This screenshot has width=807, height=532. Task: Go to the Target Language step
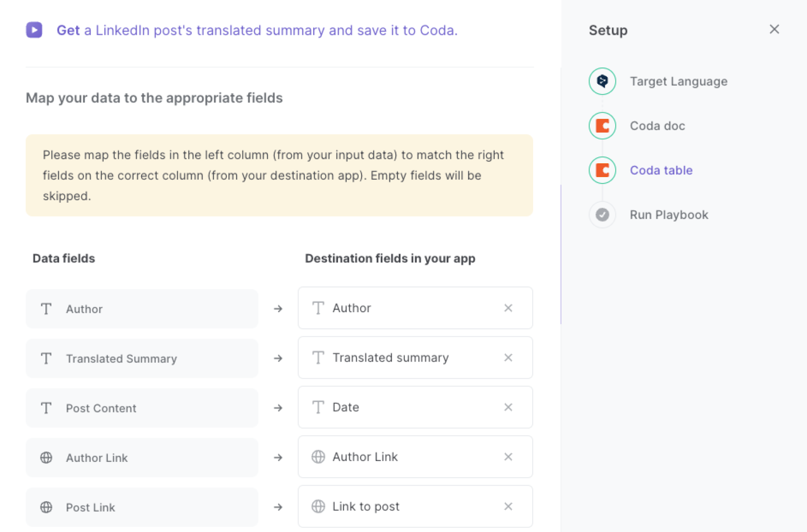point(678,82)
